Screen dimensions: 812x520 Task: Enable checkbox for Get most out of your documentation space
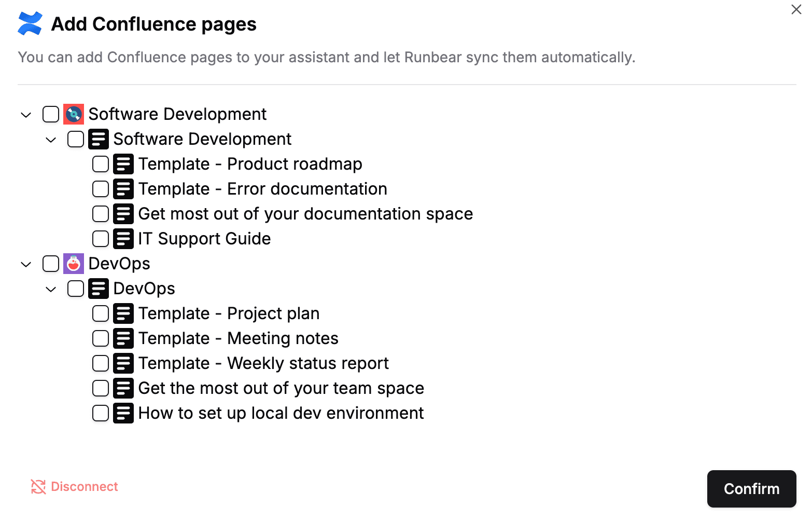point(101,214)
